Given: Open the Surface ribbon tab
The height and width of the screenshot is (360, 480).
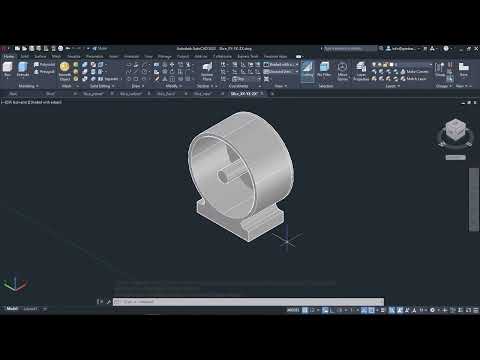Looking at the screenshot, I should coord(40,56).
